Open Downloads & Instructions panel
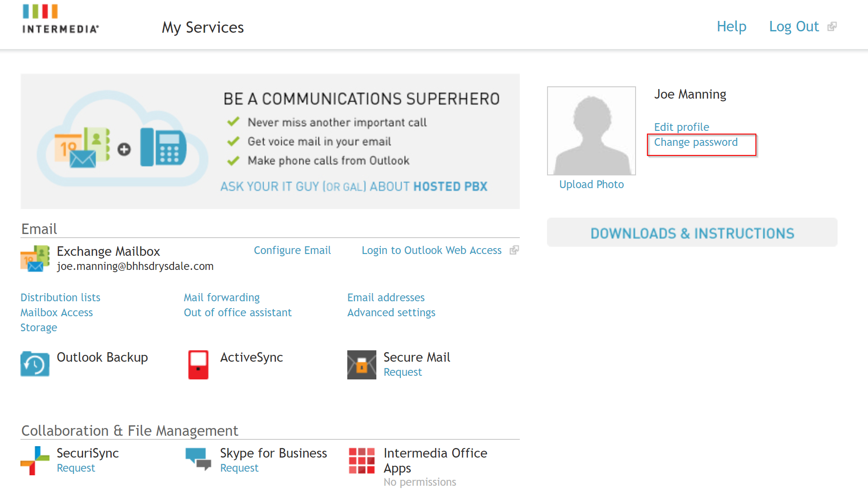Viewport: 868px width, 503px height. 692,233
